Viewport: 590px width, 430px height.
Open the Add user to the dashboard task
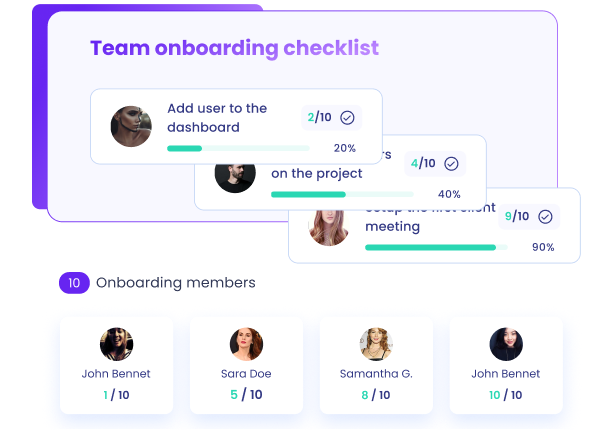tap(217, 118)
